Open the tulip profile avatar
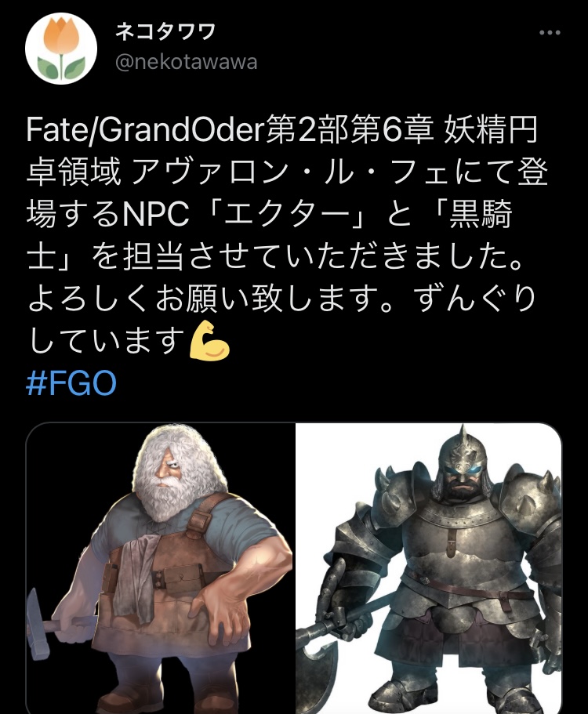Screen dimensions: 588x714 pos(61,49)
